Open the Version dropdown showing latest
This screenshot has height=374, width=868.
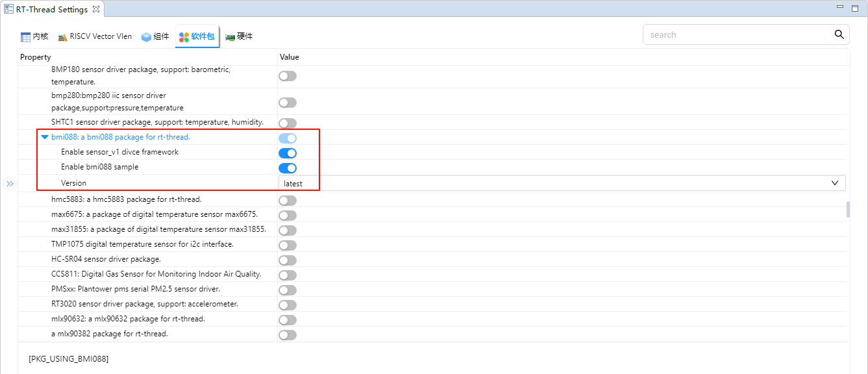tap(562, 183)
